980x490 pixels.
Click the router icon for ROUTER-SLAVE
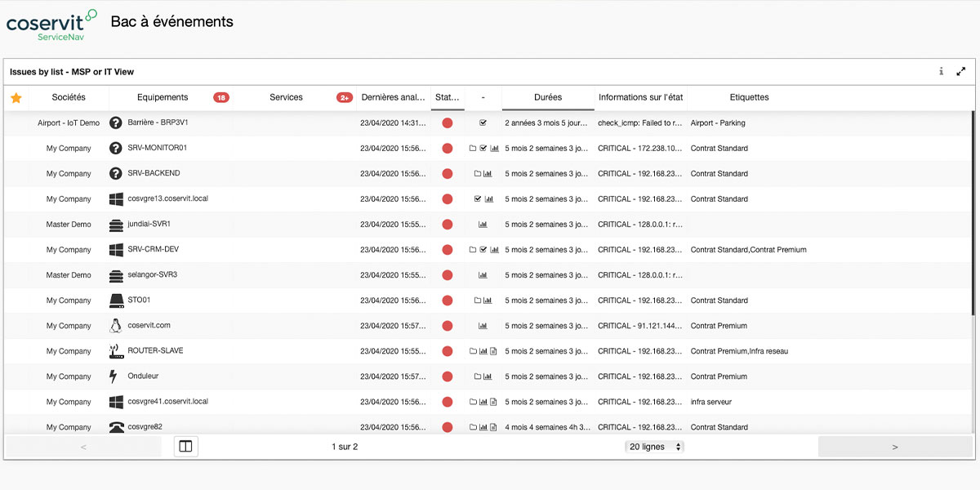point(116,350)
